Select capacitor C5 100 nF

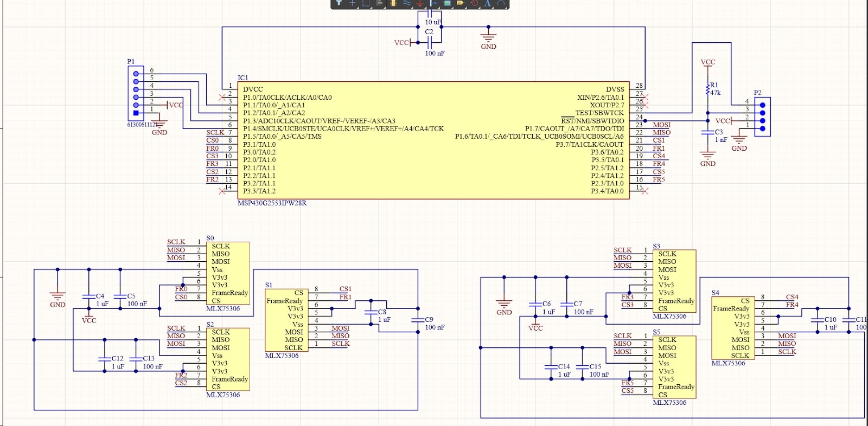[x=120, y=296]
